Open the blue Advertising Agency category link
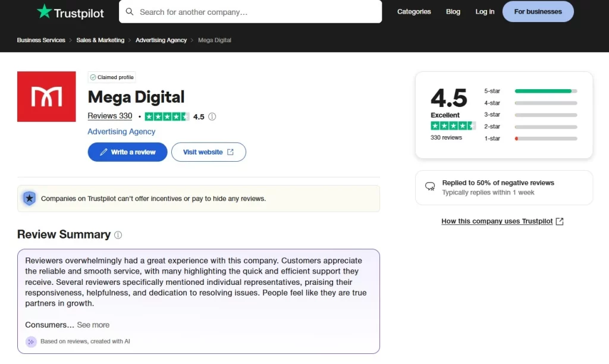 click(x=121, y=131)
